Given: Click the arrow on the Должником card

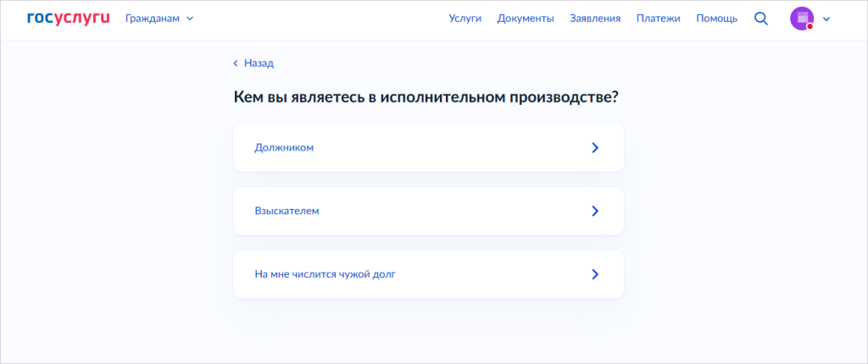Looking at the screenshot, I should point(595,147).
